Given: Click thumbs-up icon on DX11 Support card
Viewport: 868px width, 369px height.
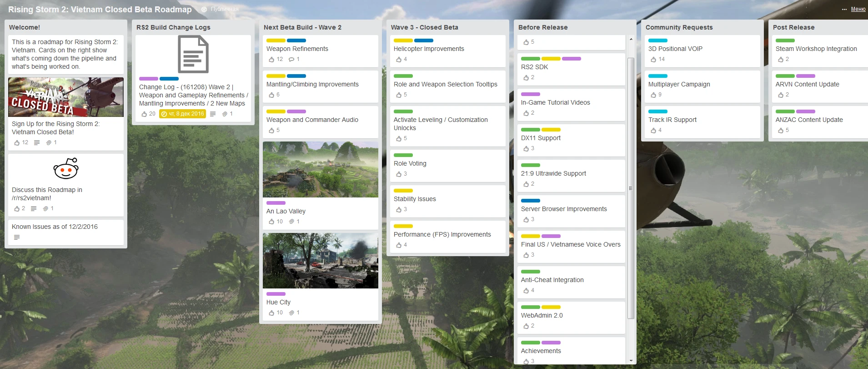Looking at the screenshot, I should [526, 148].
